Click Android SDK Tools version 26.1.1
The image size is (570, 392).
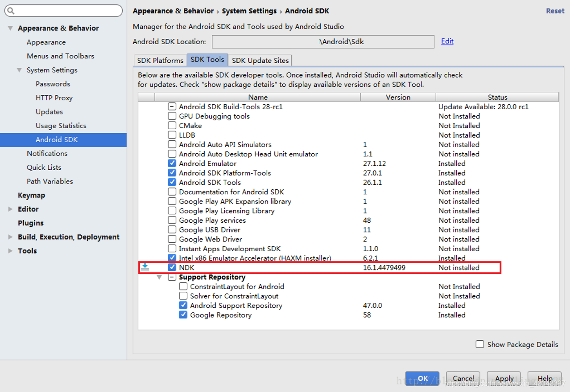pos(372,183)
